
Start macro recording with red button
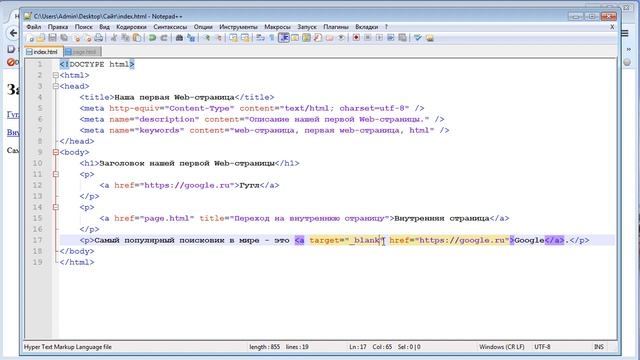click(356, 38)
